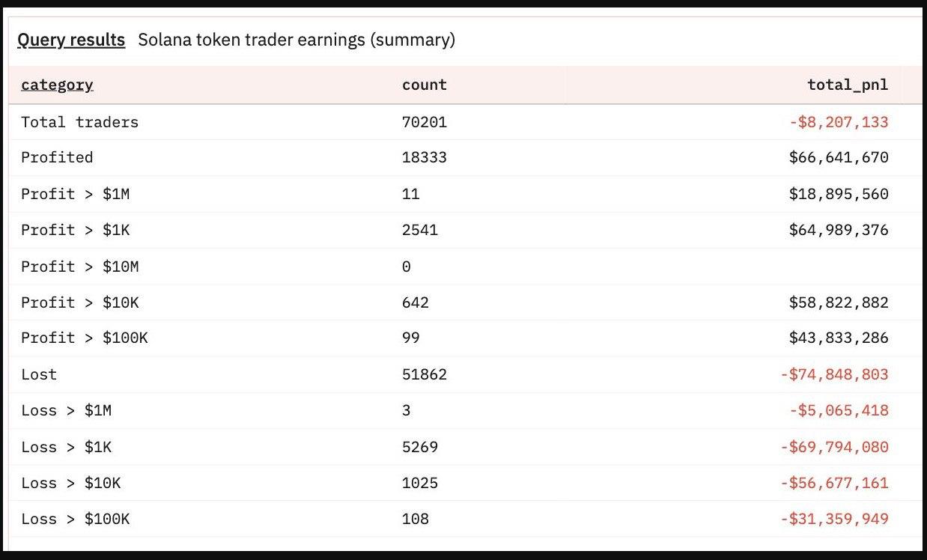927x560 pixels.
Task: Click the total_pnl column header
Action: pos(848,85)
